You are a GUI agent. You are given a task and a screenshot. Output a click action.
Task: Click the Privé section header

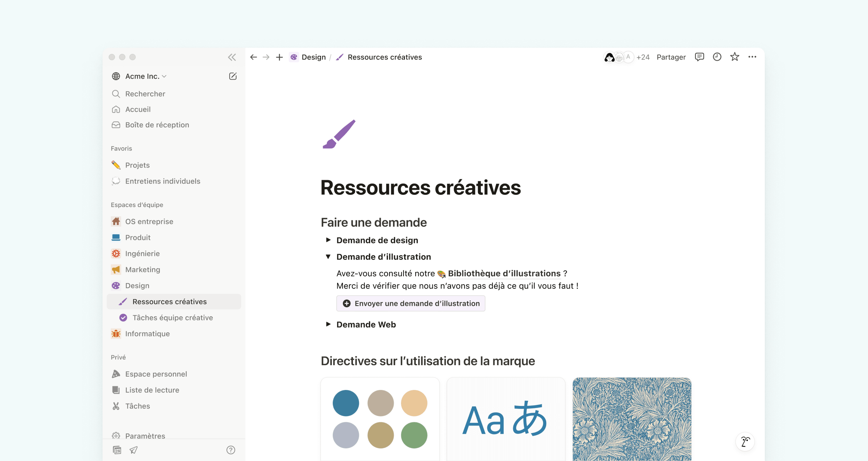(x=118, y=357)
